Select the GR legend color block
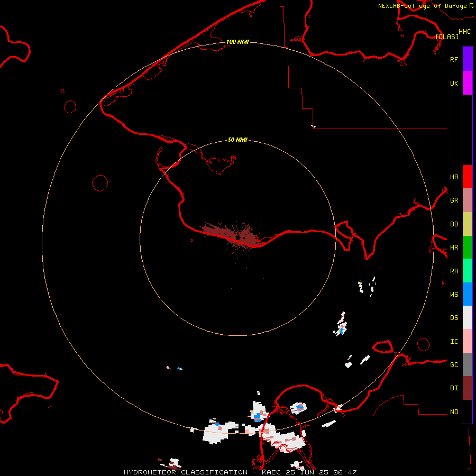 click(x=467, y=200)
